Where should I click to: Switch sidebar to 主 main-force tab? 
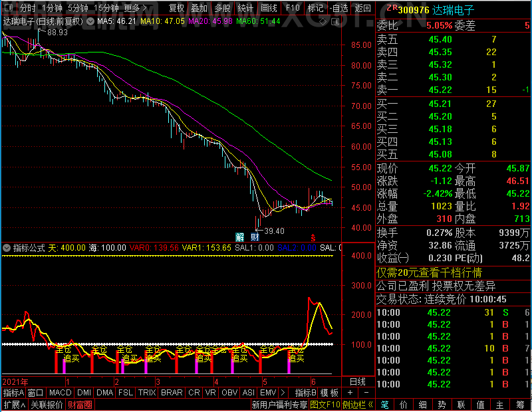click(500, 405)
